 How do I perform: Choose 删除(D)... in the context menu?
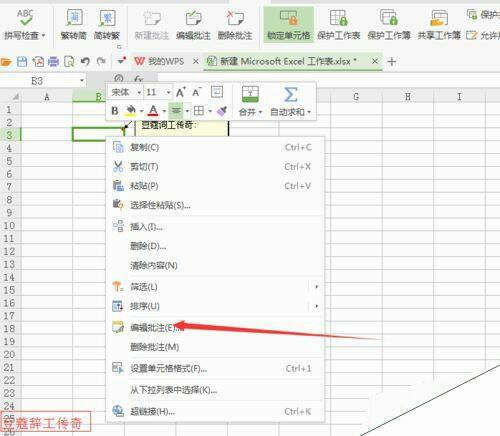(x=215, y=246)
